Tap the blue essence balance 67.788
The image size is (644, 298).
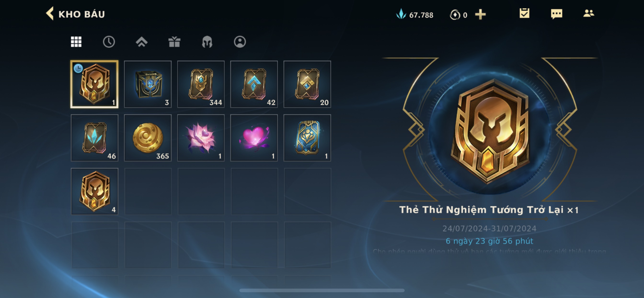(414, 15)
